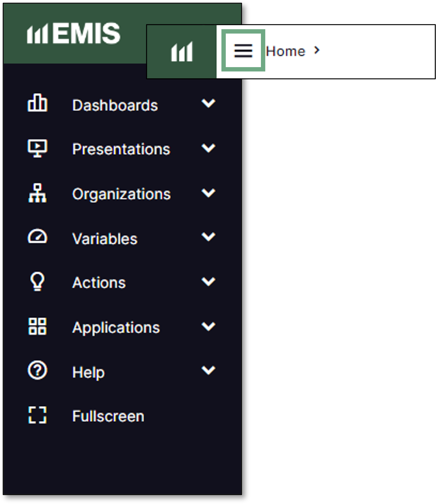Expand the Help chevron
The width and height of the screenshot is (436, 504).
[208, 370]
